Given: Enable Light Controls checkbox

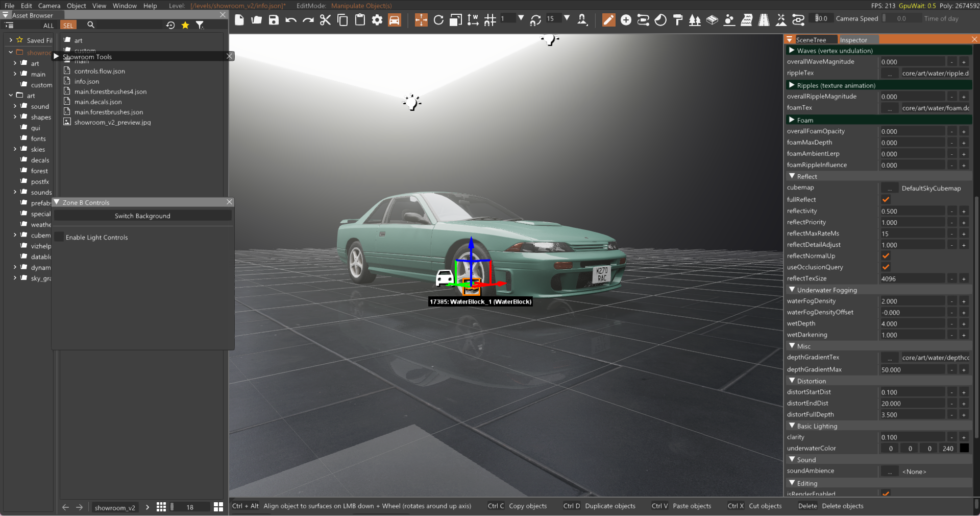Looking at the screenshot, I should point(60,237).
